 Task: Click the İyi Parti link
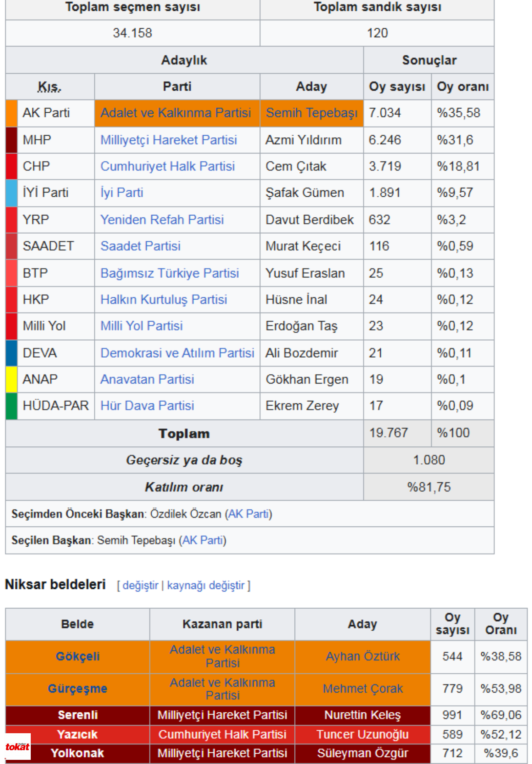click(122, 193)
